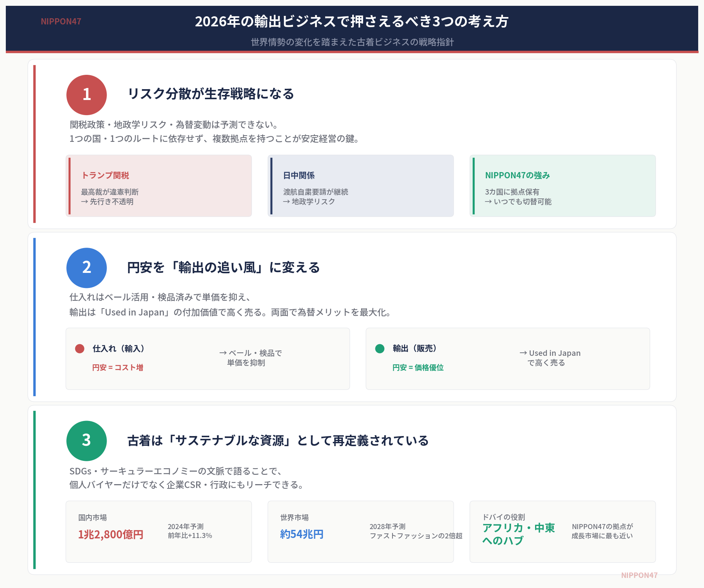Click → 地政学リスク in 日中関係 card
Screen dimensions: 704x588
309,202
